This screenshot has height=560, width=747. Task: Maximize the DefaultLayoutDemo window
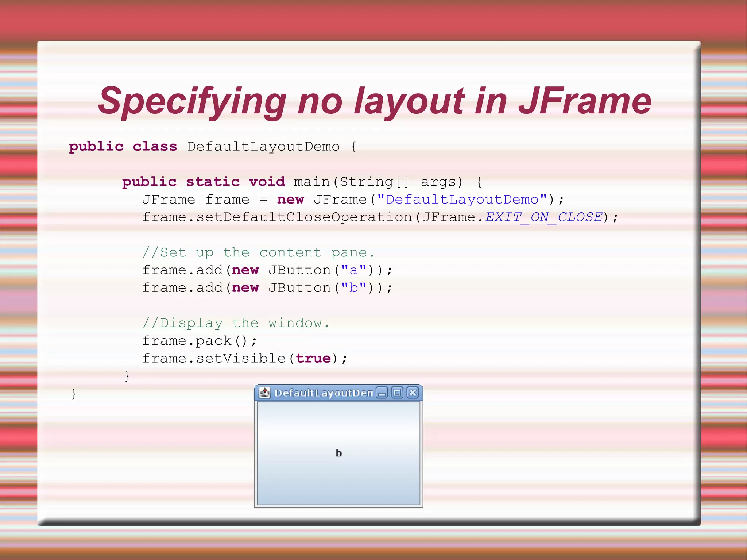[x=397, y=393]
